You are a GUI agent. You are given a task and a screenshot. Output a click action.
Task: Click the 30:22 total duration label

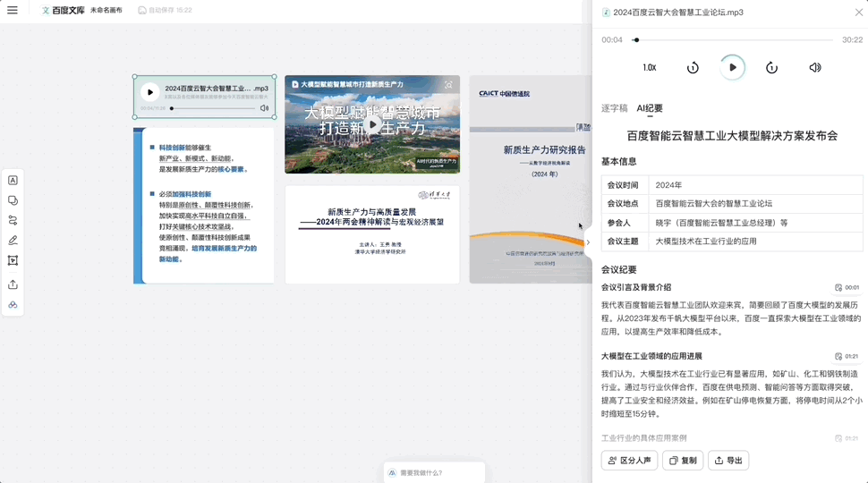[852, 40]
